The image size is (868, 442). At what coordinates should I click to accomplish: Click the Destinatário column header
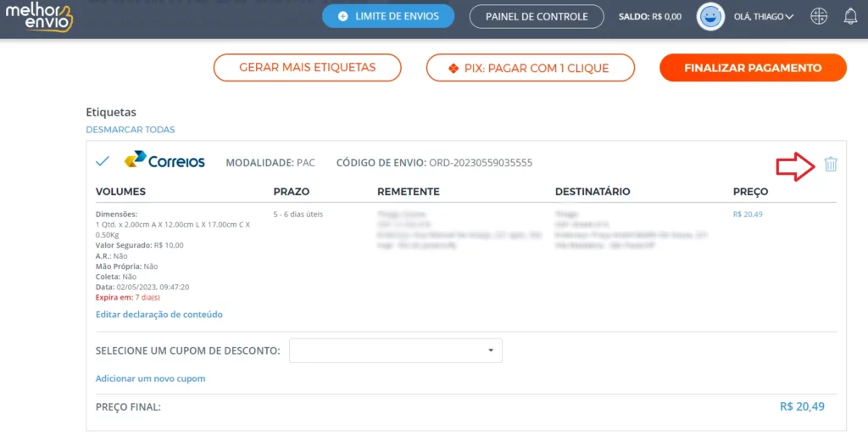[593, 192]
